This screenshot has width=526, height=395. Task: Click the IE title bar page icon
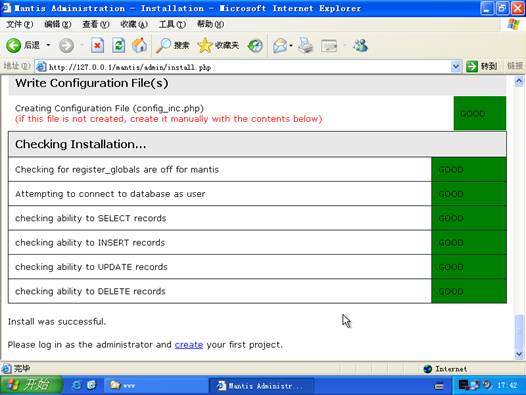7,8
